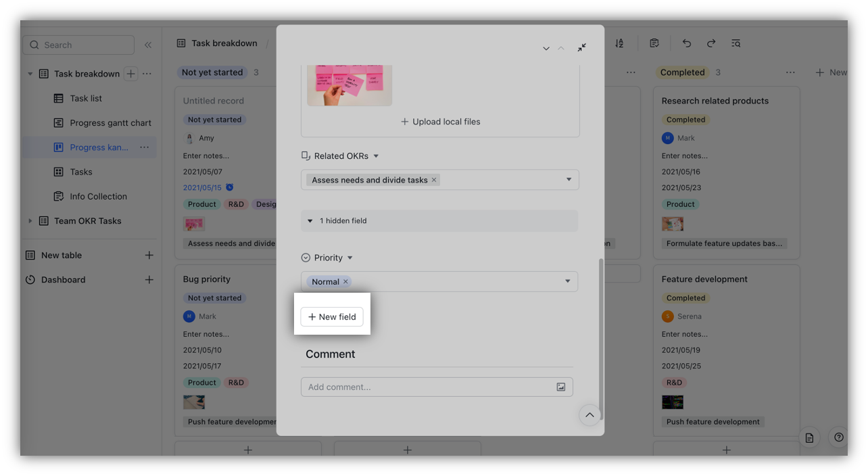The width and height of the screenshot is (868, 476).
Task: Open help via the question mark icon
Action: pos(839,437)
